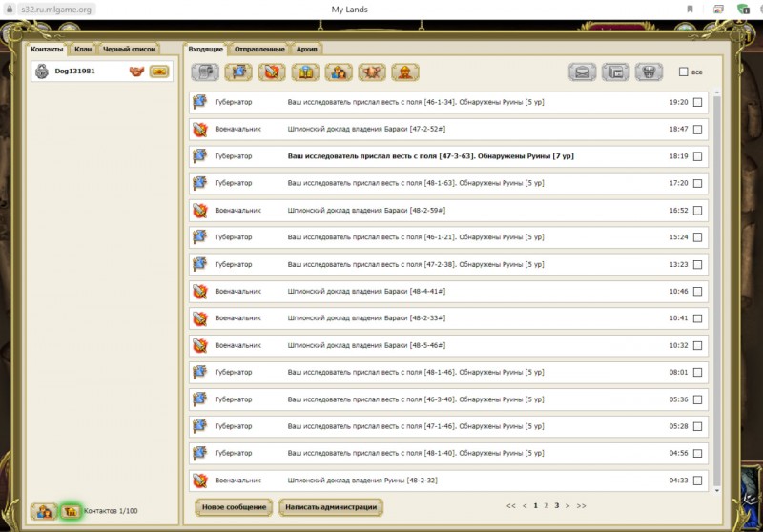The height and width of the screenshot is (532, 763).
Task: Click the add contact people icon at the bottom left
Action: pyautogui.click(x=44, y=511)
